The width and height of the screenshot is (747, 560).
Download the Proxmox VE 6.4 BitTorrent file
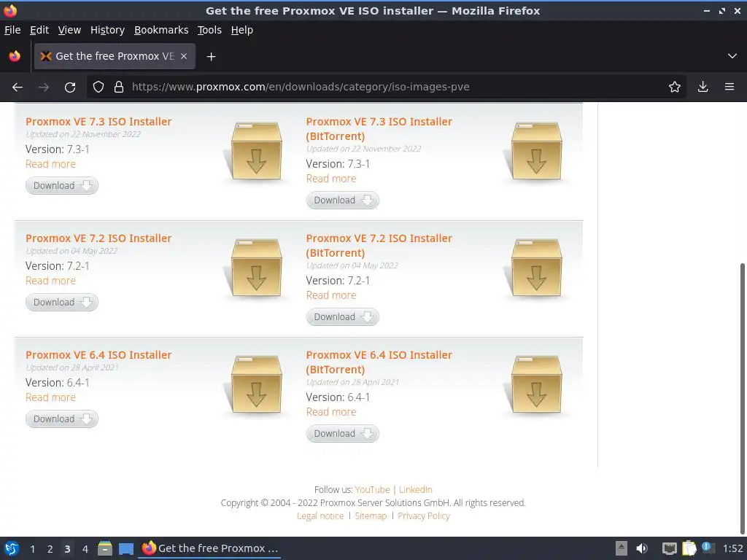pos(343,434)
